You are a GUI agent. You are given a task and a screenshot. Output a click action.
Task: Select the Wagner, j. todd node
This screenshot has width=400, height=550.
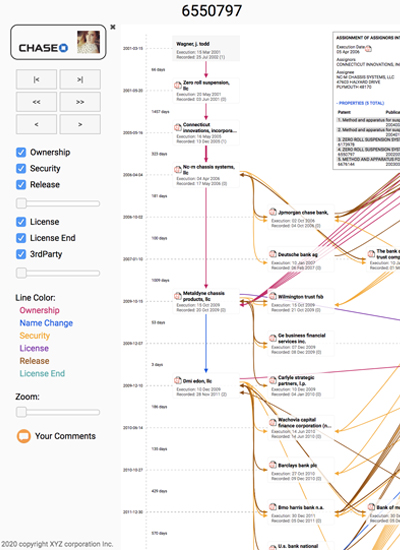pos(206,48)
